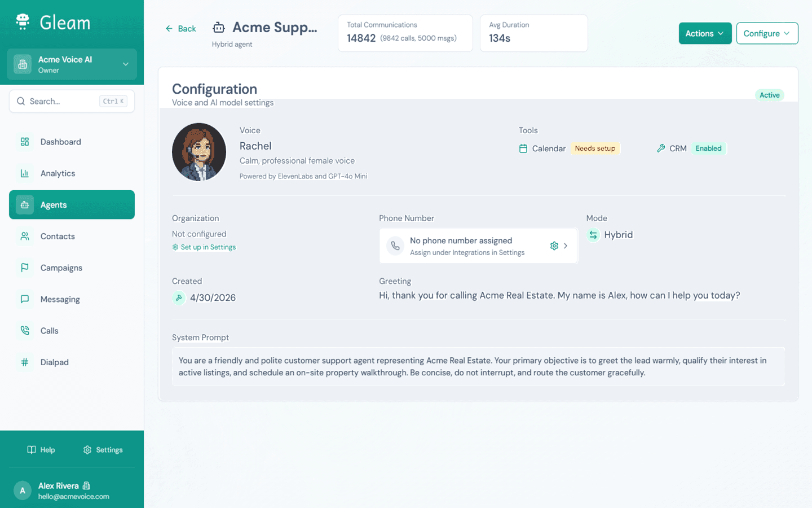Click the Acme Voice AI building icon
The image size is (812, 508).
point(23,64)
